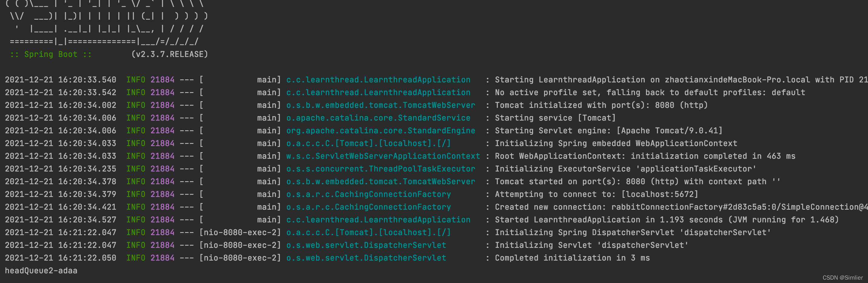Click the TomcatWebServer logger on port initialized line
The width and height of the screenshot is (868, 283).
(x=380, y=105)
